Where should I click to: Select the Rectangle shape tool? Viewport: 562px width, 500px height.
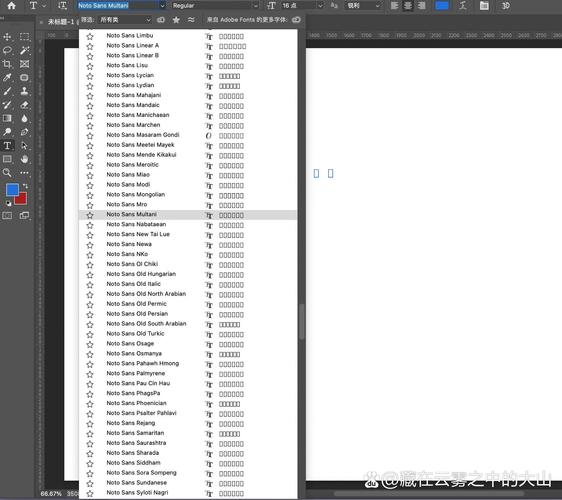pos(7,159)
